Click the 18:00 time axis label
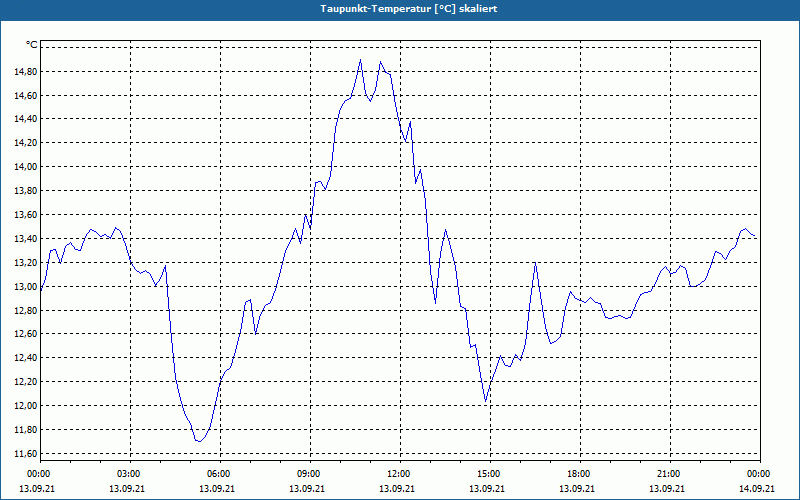Screen dimensions: 800x500 point(580,474)
